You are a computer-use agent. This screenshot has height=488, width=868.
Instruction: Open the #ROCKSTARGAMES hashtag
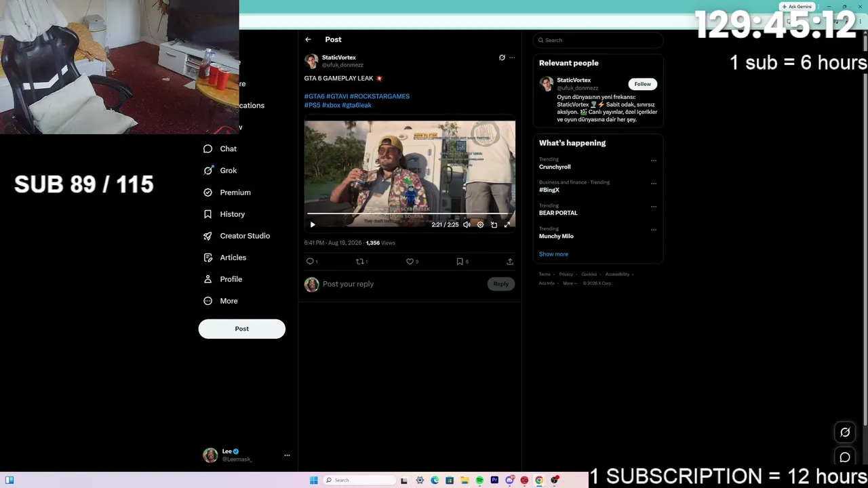coord(380,96)
